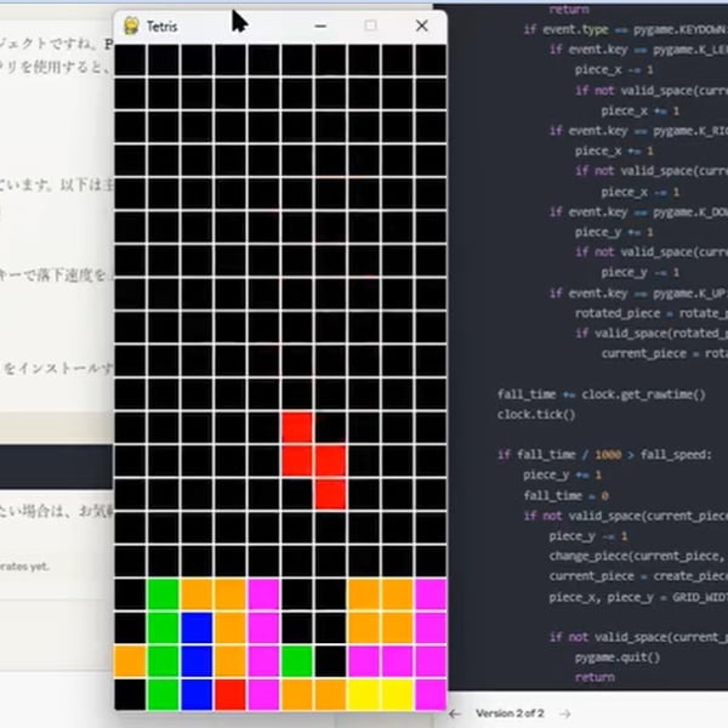Click the disabled maximize button of Tetris
Image resolution: width=728 pixels, height=728 pixels.
click(370, 25)
